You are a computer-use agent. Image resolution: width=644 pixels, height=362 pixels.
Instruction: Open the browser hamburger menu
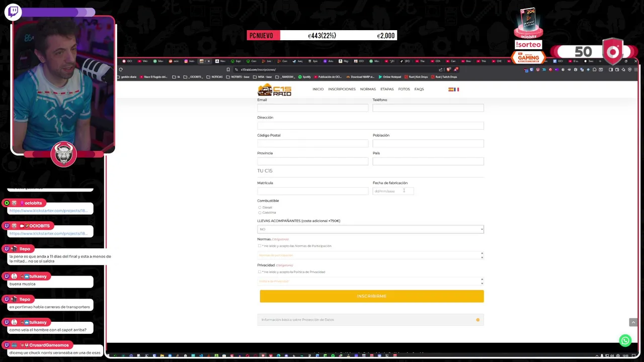pyautogui.click(x=635, y=69)
